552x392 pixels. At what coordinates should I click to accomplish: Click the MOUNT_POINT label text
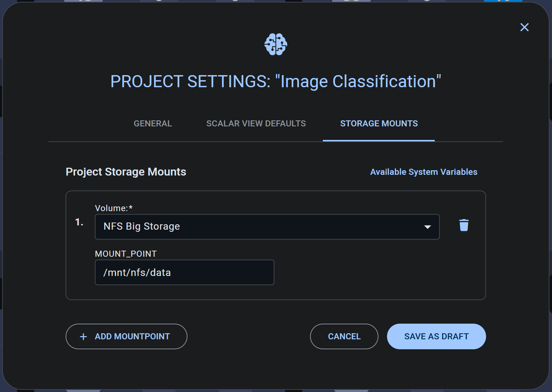(x=126, y=254)
